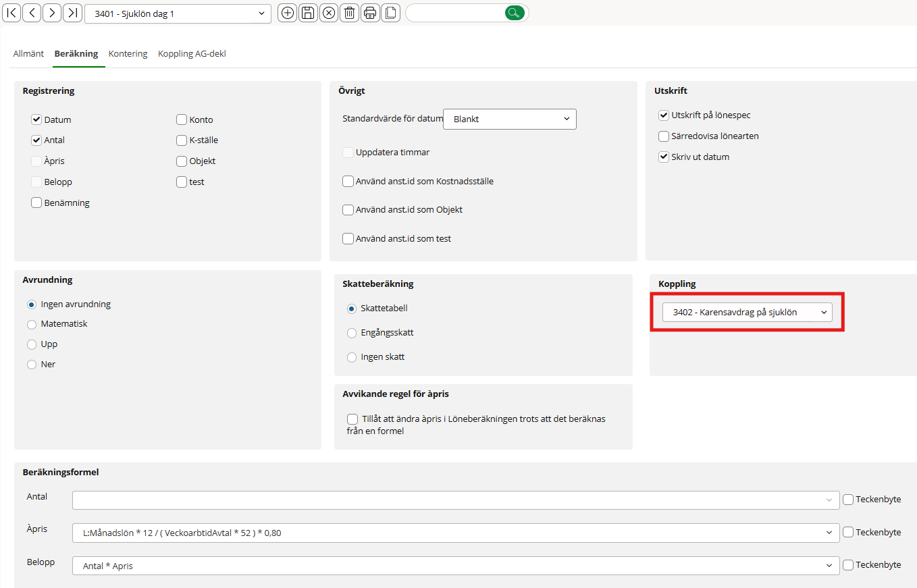Select the Matematisk rounding option
Viewport: 917px width, 588px height.
click(32, 324)
